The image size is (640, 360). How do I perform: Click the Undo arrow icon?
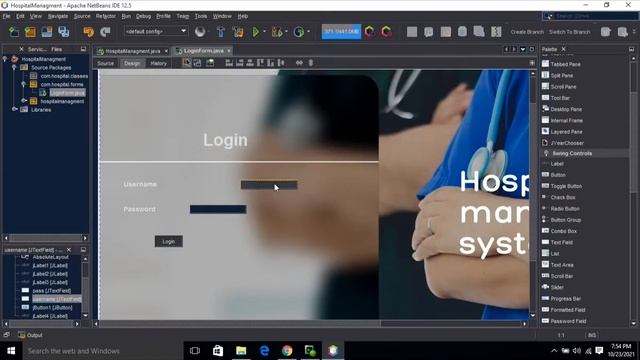(88, 32)
